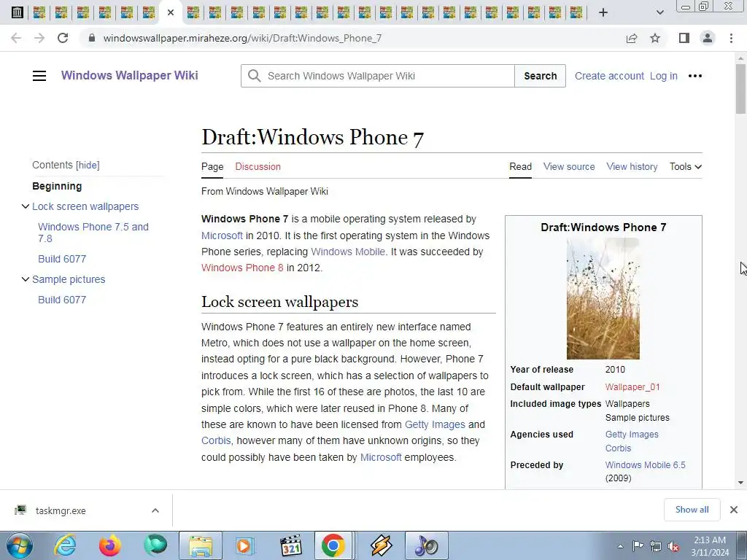Click the lock icon in address bar
Screen dimensions: 747x560
92,38
